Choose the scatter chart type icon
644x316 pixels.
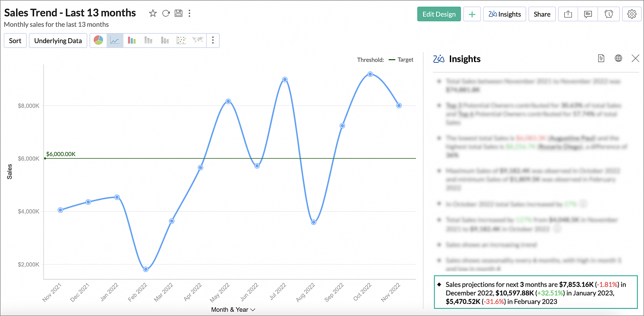(x=181, y=40)
